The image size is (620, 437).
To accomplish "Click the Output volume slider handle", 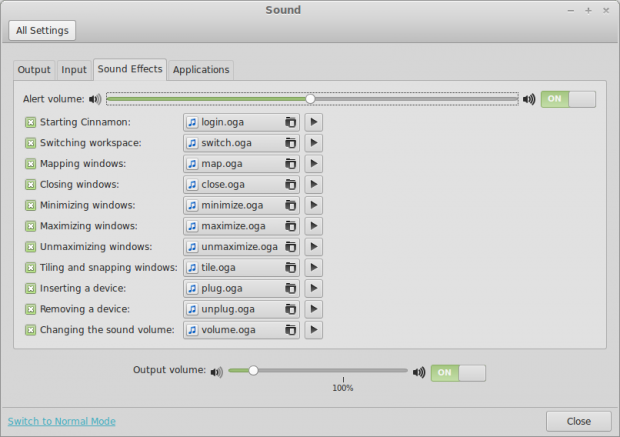I will [x=253, y=370].
